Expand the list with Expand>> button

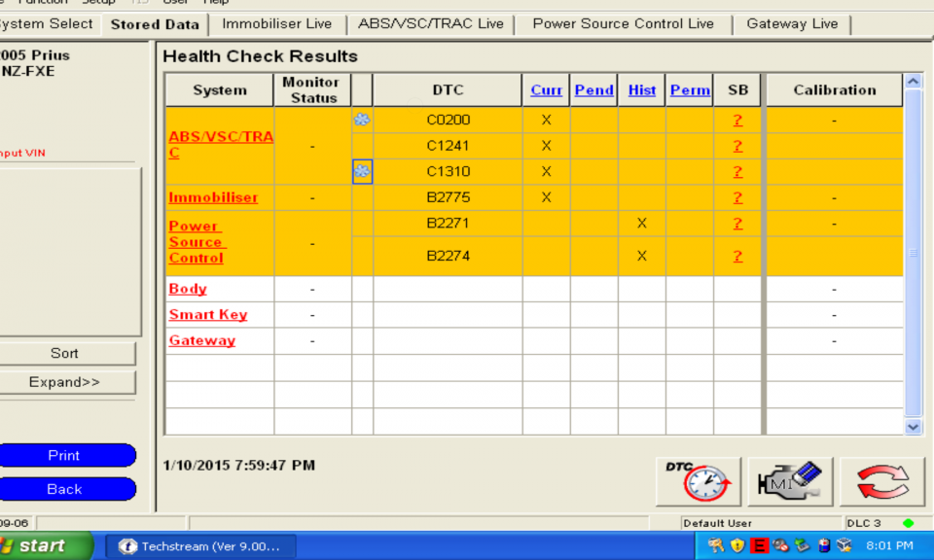(x=65, y=382)
